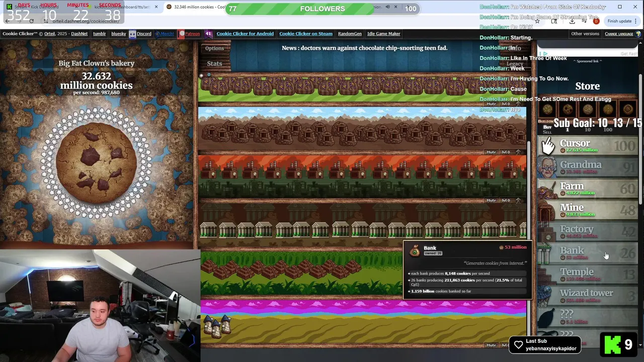Upgrade factory row level arrow
The height and width of the screenshot is (362, 644).
[518, 200]
